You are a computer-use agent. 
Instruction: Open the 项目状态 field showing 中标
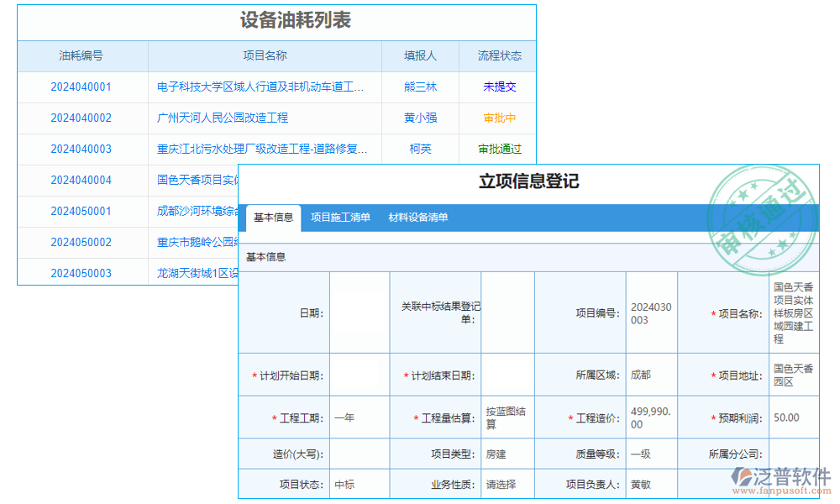[360, 484]
